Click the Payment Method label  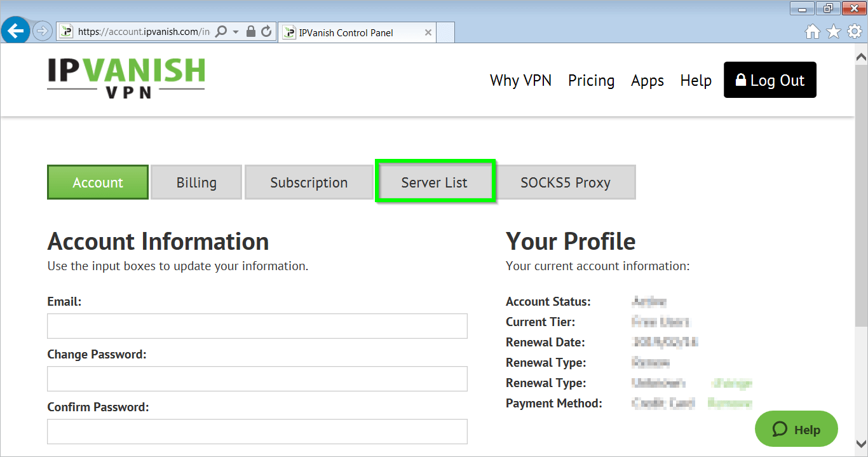[x=554, y=404]
